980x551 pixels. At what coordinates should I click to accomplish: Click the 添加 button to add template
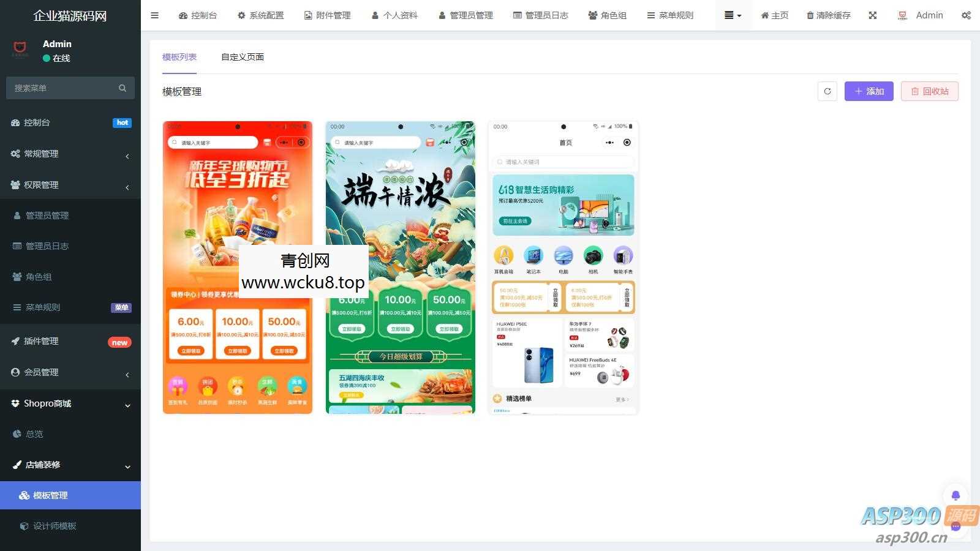[869, 91]
